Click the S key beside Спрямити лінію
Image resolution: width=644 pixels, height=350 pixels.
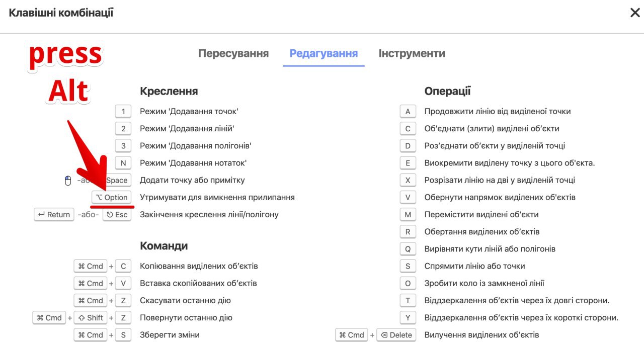(408, 266)
